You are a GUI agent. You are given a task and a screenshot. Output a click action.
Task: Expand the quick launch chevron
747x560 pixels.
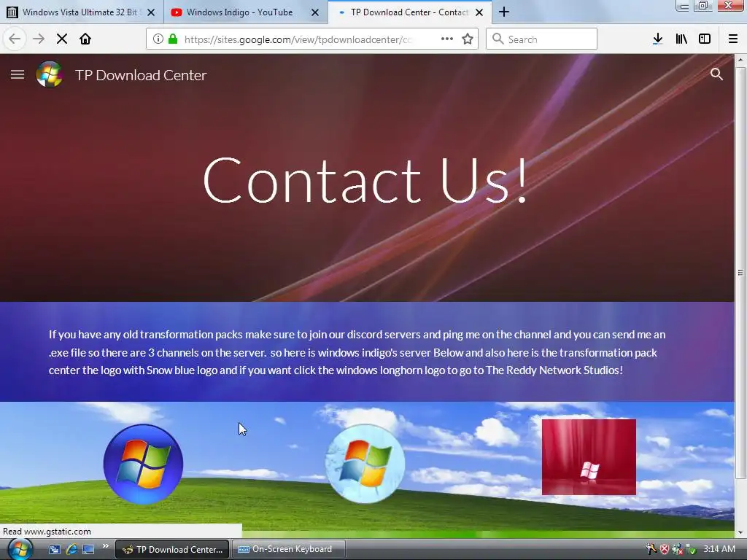pyautogui.click(x=105, y=546)
